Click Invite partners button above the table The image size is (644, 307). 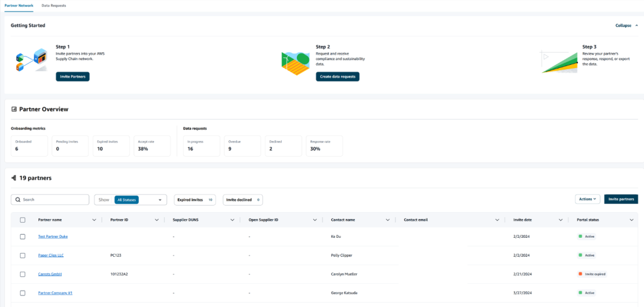621,199
